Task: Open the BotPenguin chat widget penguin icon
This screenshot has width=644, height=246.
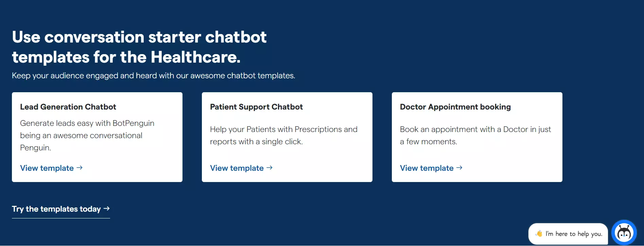Action: 624,233
